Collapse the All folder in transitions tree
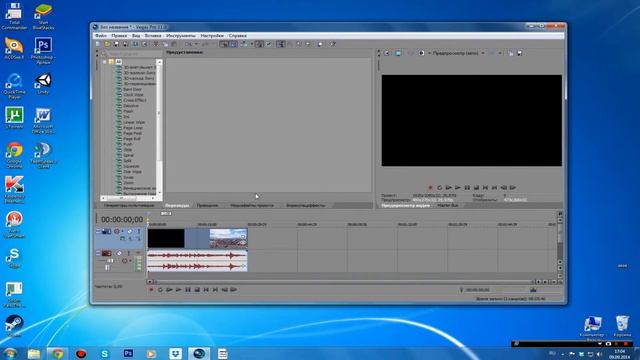Screen dimensions: 640x360 tap(105, 62)
